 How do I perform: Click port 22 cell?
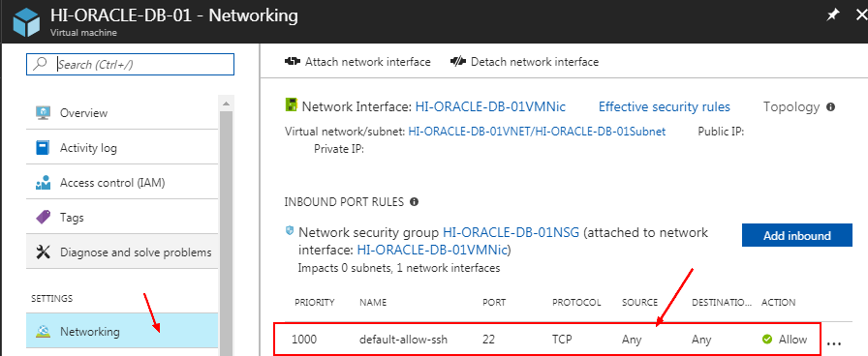click(x=488, y=340)
